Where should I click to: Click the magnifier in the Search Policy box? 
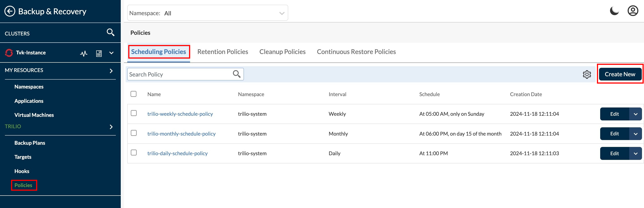click(x=237, y=74)
